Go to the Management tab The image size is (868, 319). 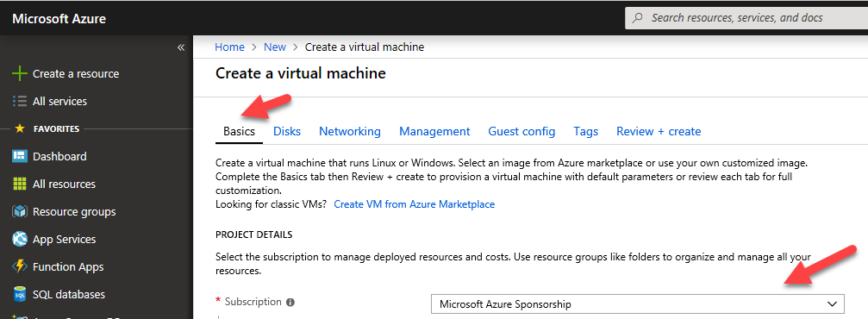click(x=434, y=131)
